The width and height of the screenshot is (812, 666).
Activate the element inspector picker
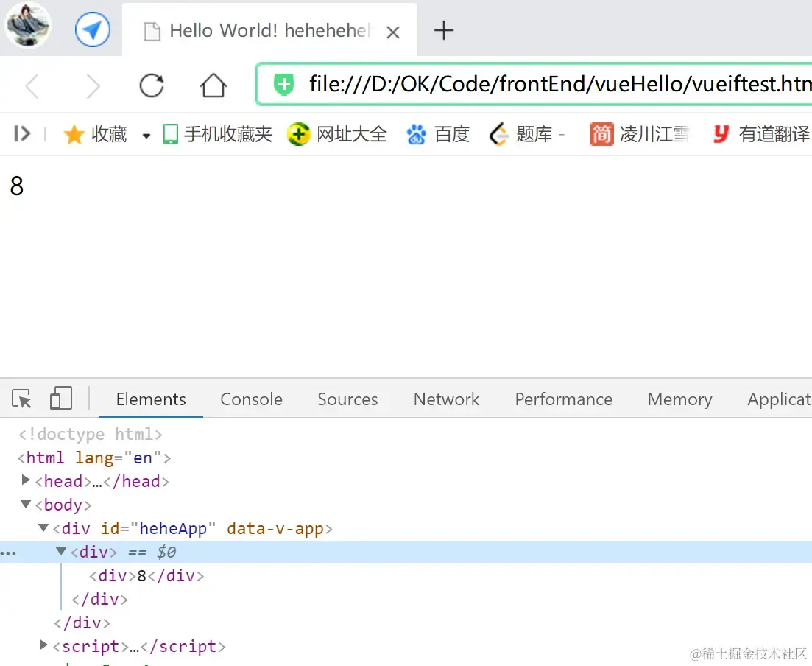pyautogui.click(x=21, y=399)
